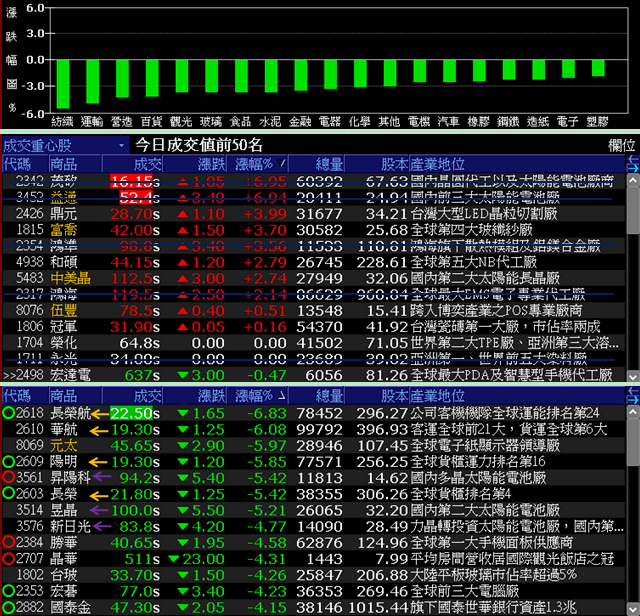Click green circle marker beside 2609 陽明
This screenshot has height=616, width=640.
click(x=9, y=462)
